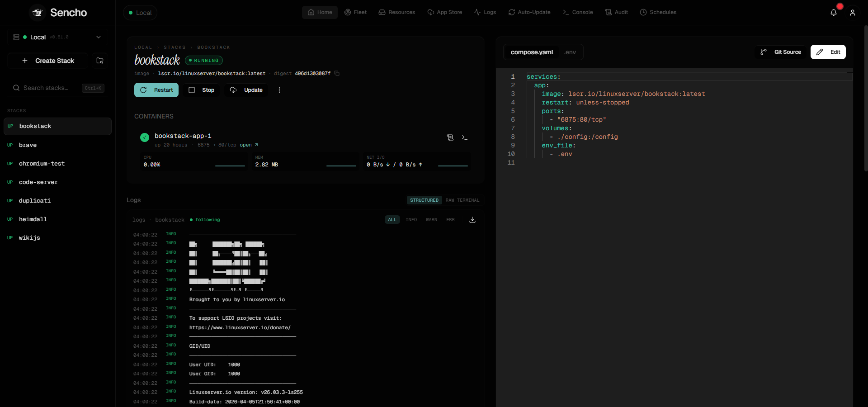Click the folder import icon beside Create Stack
Viewport: 868px width, 407px height.
point(100,61)
